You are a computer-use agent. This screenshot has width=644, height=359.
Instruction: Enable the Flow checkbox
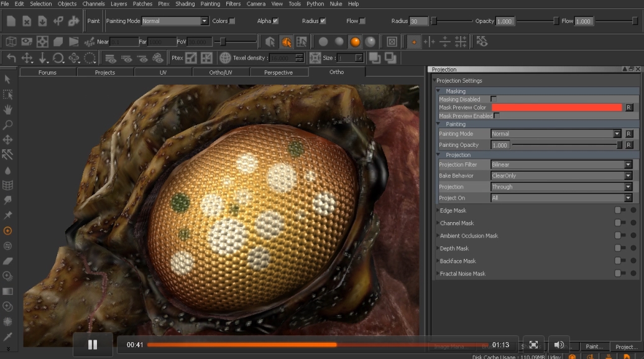[362, 21]
